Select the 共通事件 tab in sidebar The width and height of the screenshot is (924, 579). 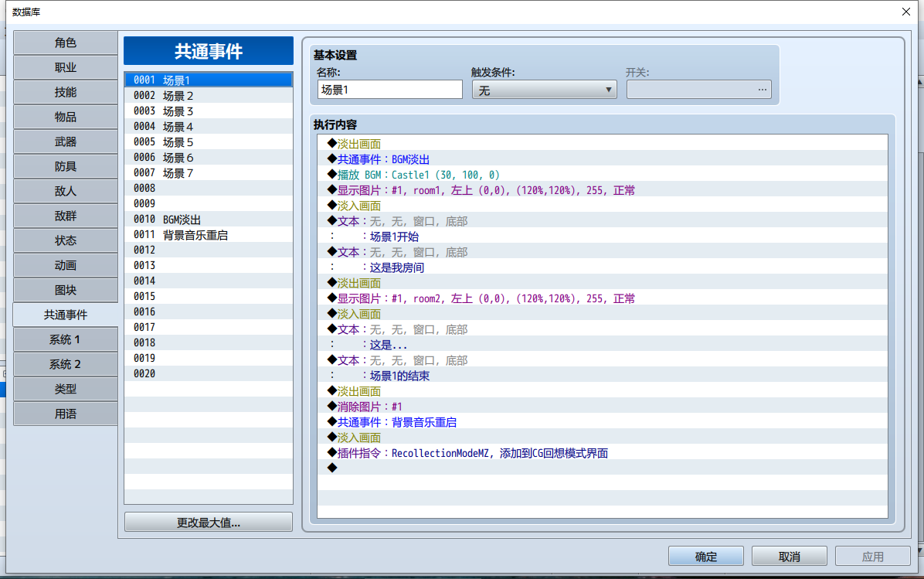[x=66, y=315]
